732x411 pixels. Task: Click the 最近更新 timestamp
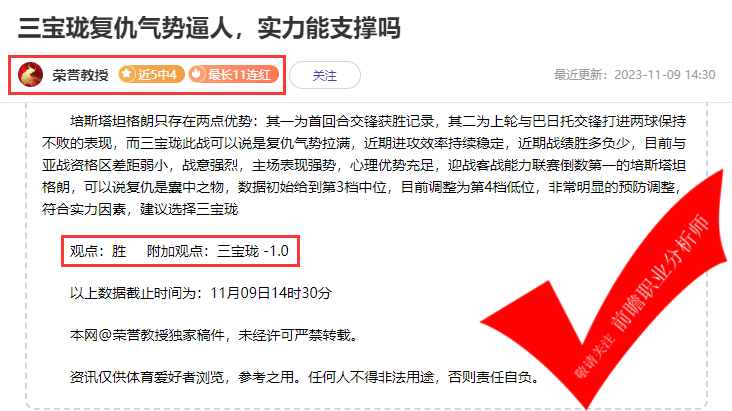pyautogui.click(x=634, y=75)
